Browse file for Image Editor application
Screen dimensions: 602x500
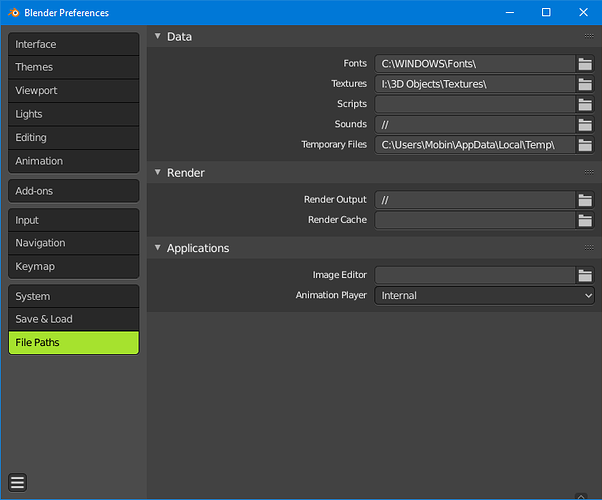[585, 275]
